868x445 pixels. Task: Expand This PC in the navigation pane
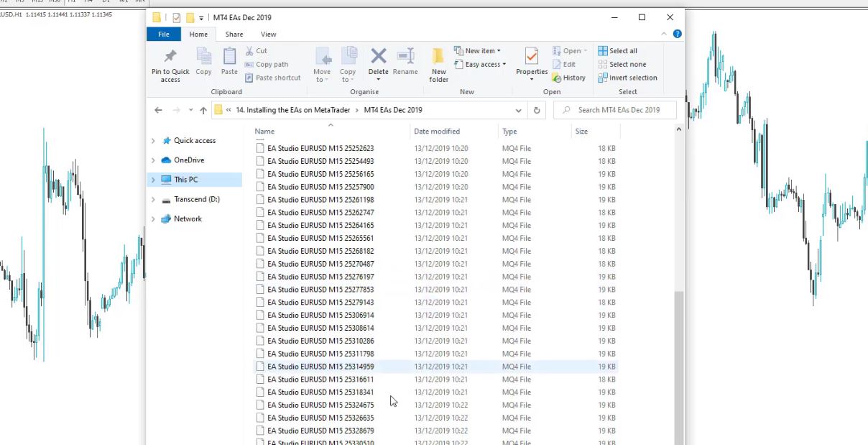(152, 179)
